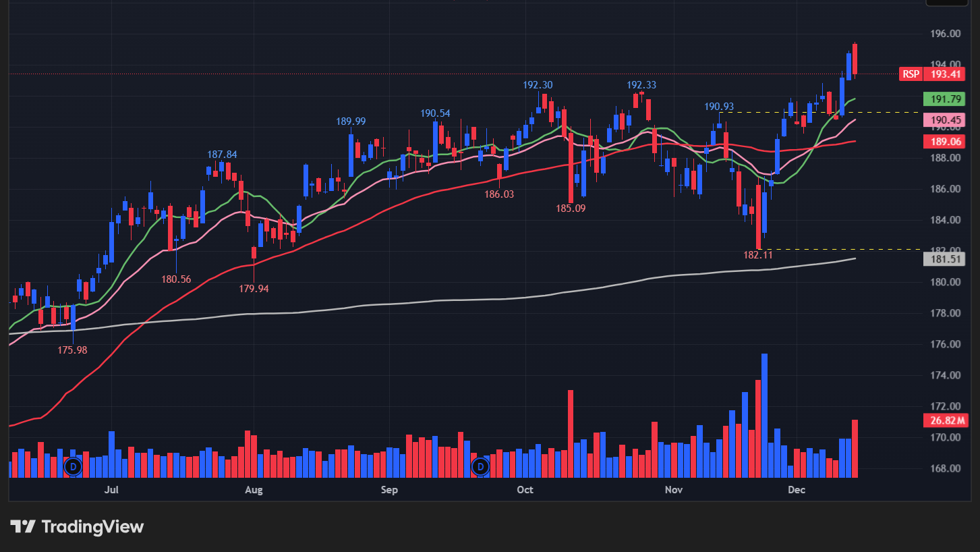Select the Aug label on time axis
The width and height of the screenshot is (980, 552).
coord(254,489)
